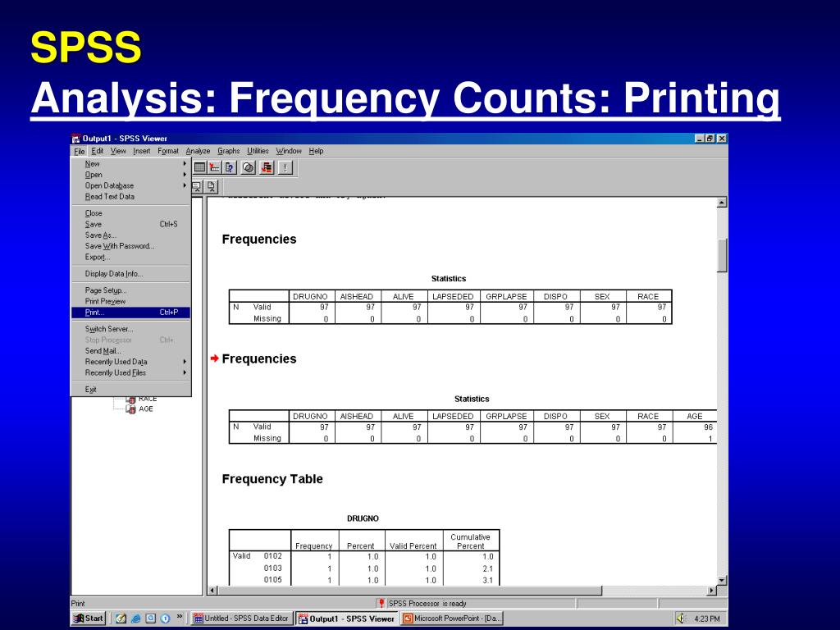Select Switch Server menu entry
This screenshot has height=630, width=840.
pyautogui.click(x=131, y=329)
